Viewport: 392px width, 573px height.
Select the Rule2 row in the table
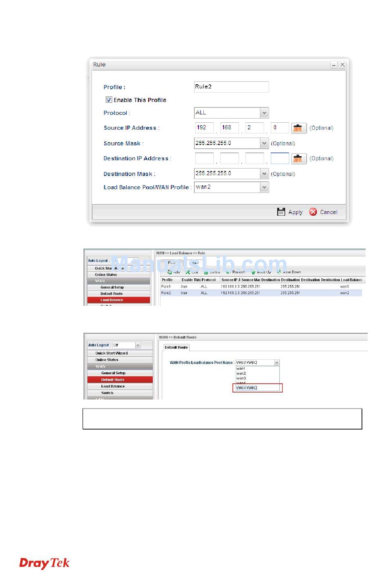[x=261, y=293]
